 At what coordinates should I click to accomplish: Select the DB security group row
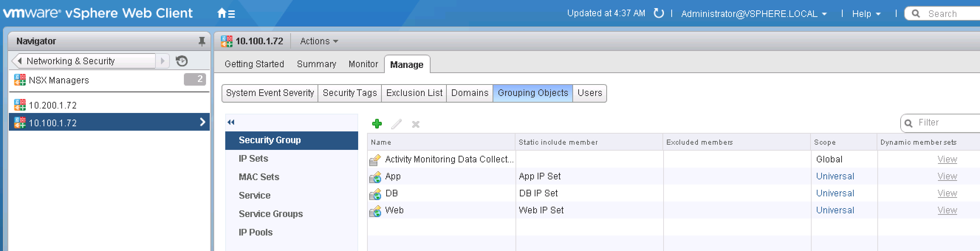(x=391, y=193)
